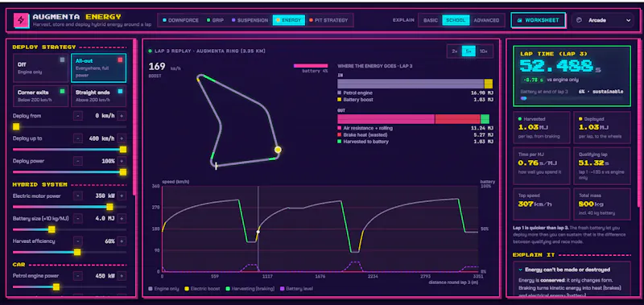Viewport: 644px width, 305px height.
Task: Open the Arcade theme dropdown
Action: [602, 20]
